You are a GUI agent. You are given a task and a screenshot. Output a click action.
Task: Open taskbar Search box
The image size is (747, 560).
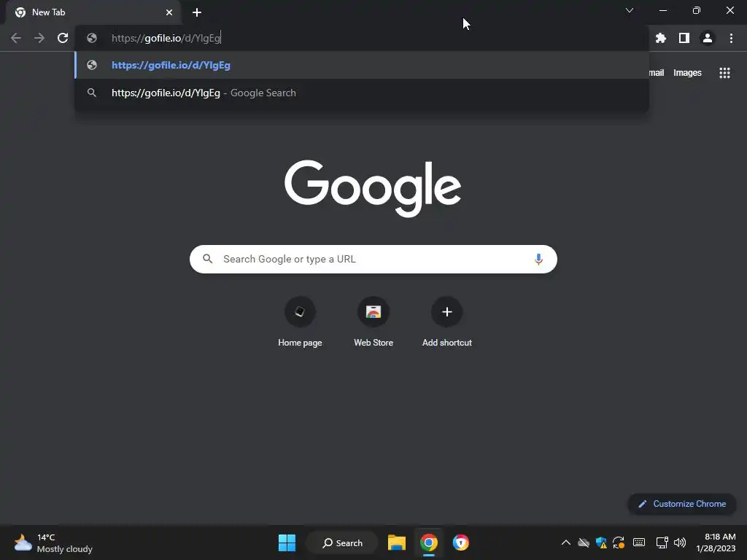pos(342,542)
